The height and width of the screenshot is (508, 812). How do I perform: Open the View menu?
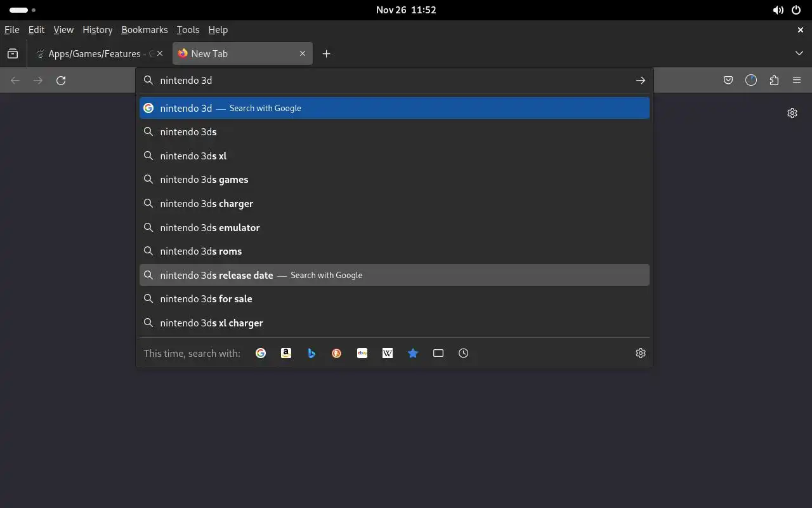pyautogui.click(x=63, y=30)
